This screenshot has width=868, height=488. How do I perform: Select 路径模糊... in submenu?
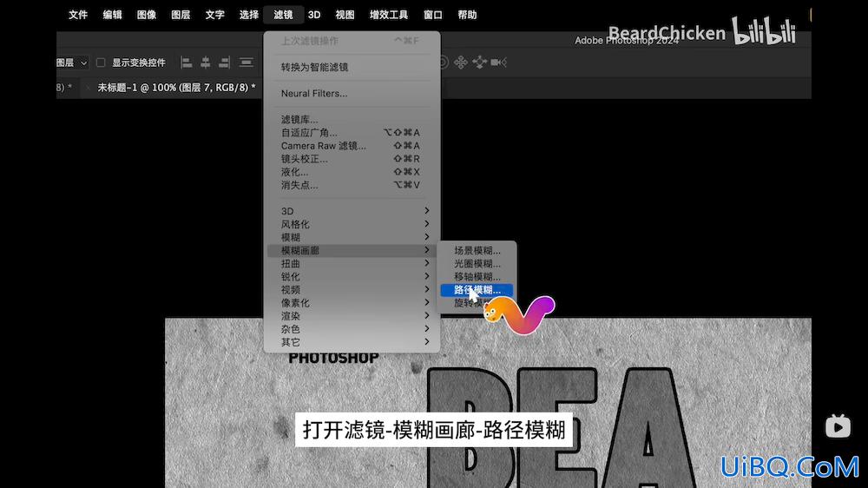point(477,290)
